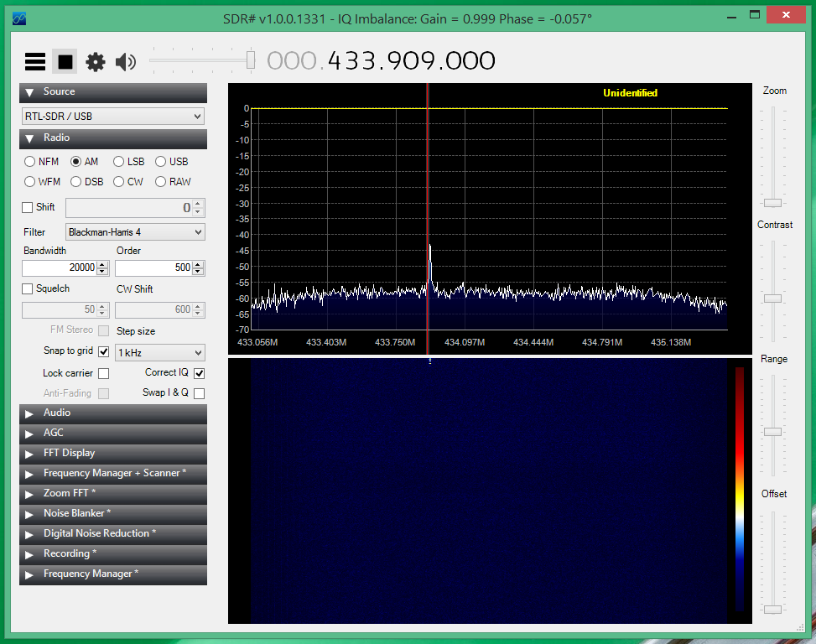Click the Offset slider handle
The image size is (816, 644).
[x=772, y=610]
